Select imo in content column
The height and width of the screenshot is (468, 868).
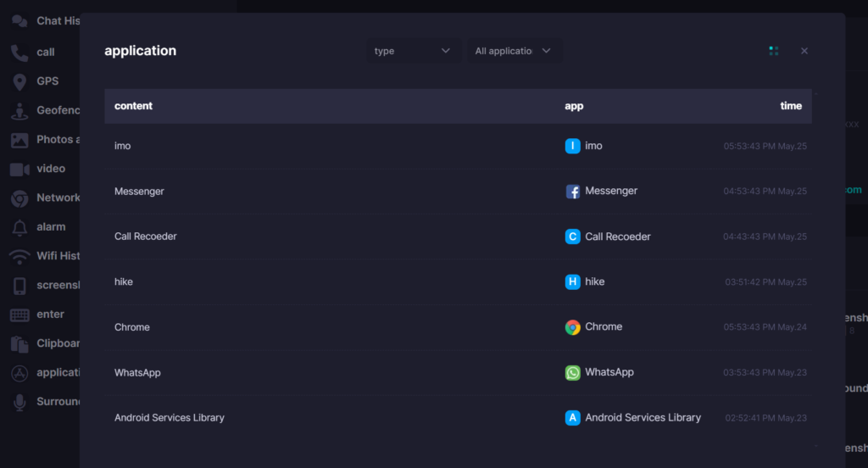[122, 146]
